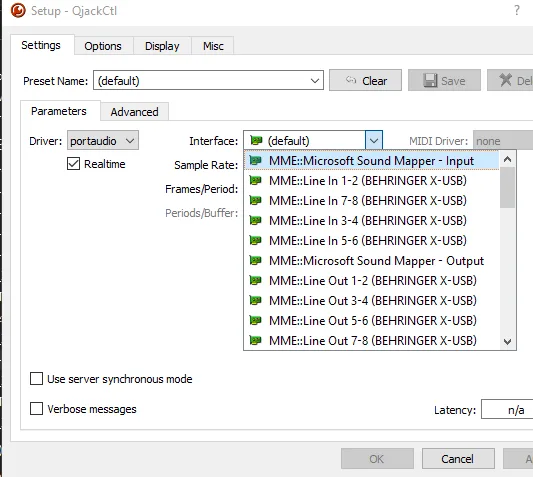Open the Options tab

[103, 46]
